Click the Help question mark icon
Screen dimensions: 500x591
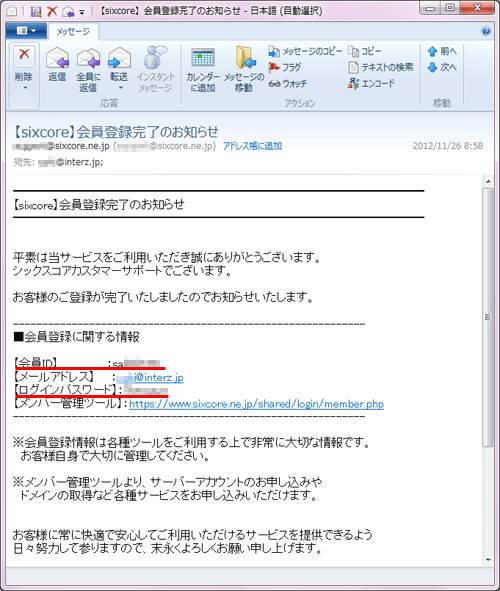click(486, 31)
